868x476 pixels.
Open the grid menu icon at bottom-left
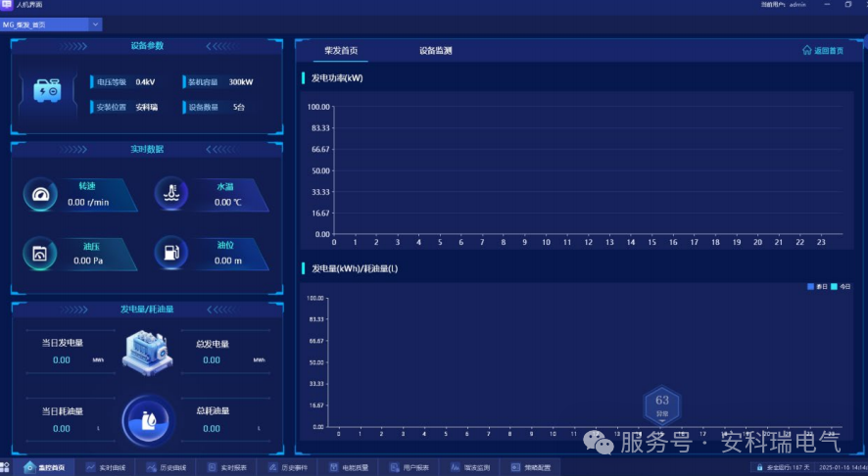click(x=5, y=468)
